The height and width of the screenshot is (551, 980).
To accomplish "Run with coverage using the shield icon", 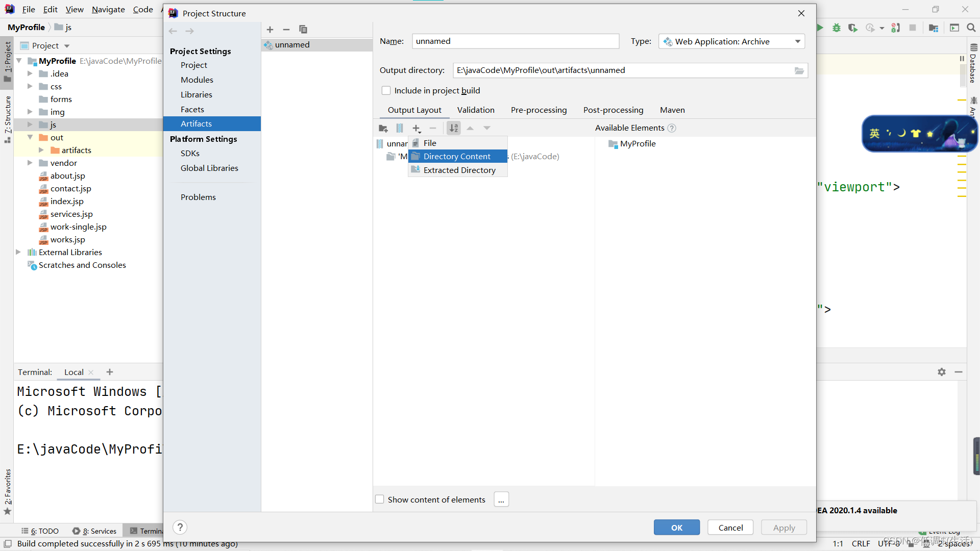I will [x=853, y=28].
